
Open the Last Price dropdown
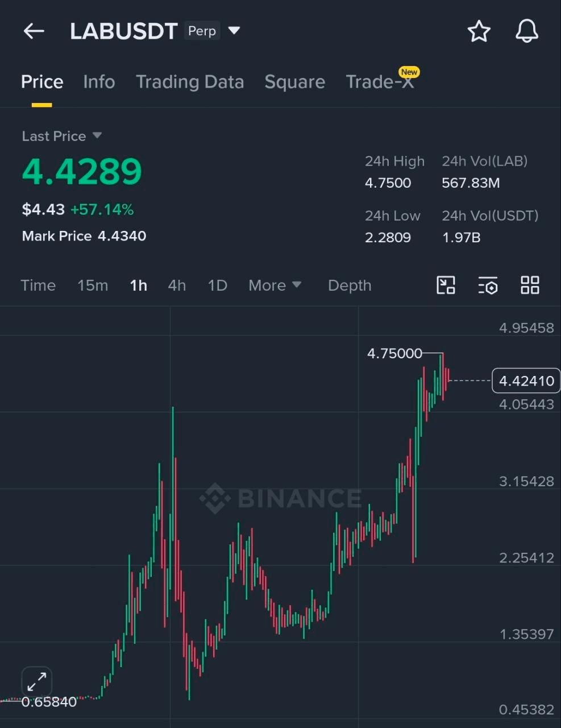point(61,136)
